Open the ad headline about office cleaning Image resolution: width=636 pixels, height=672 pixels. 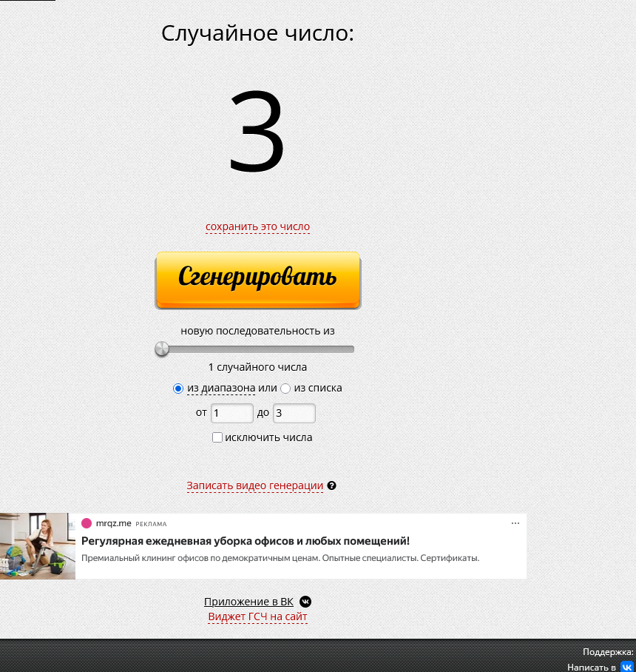click(x=245, y=541)
